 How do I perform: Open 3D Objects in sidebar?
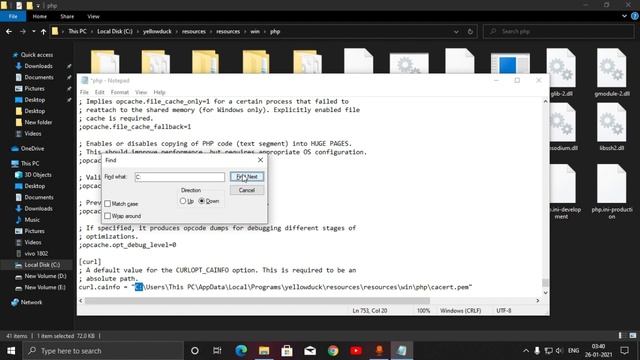pos(38,175)
